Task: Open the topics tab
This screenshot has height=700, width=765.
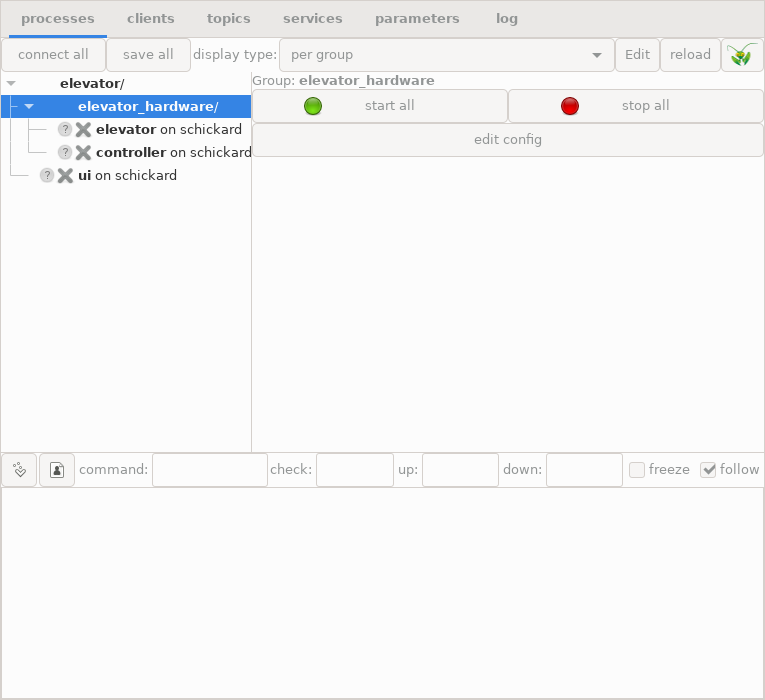Action: (228, 19)
